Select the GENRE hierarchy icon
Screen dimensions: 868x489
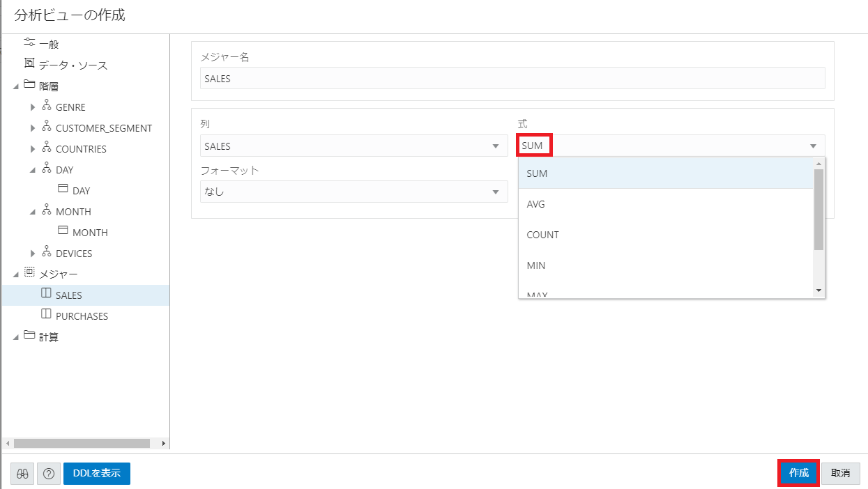47,107
